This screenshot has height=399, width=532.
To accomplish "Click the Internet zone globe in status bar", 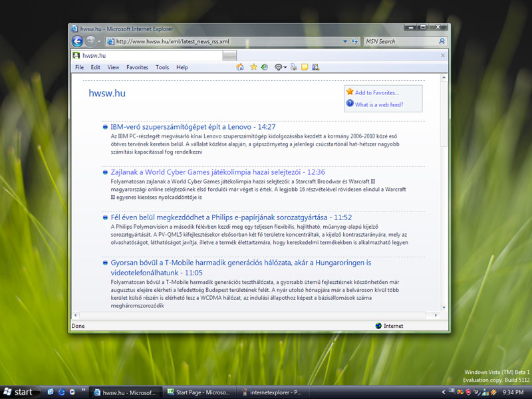I will pyautogui.click(x=378, y=326).
